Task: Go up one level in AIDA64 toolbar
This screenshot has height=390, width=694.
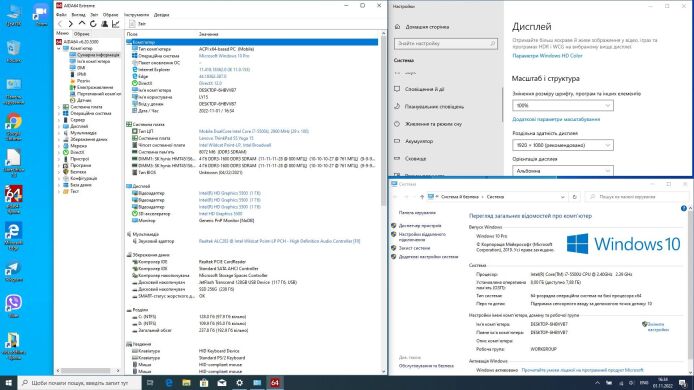Action: click(82, 24)
